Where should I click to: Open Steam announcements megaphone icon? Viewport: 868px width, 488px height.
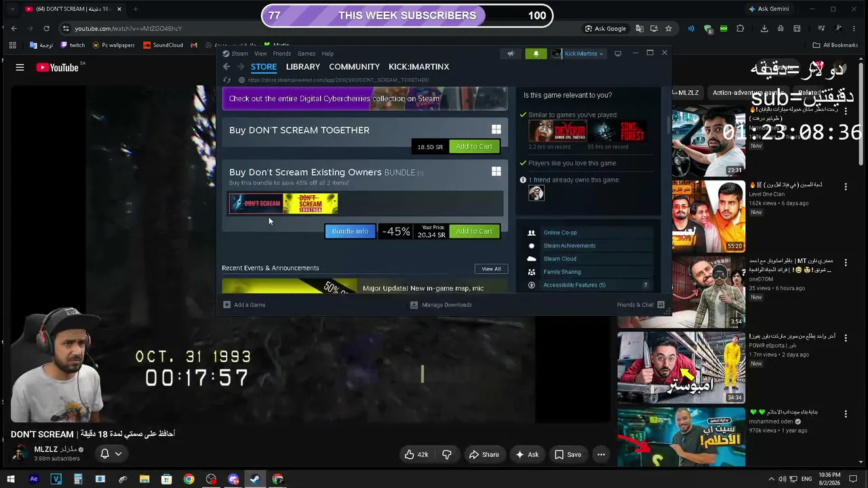coord(511,54)
